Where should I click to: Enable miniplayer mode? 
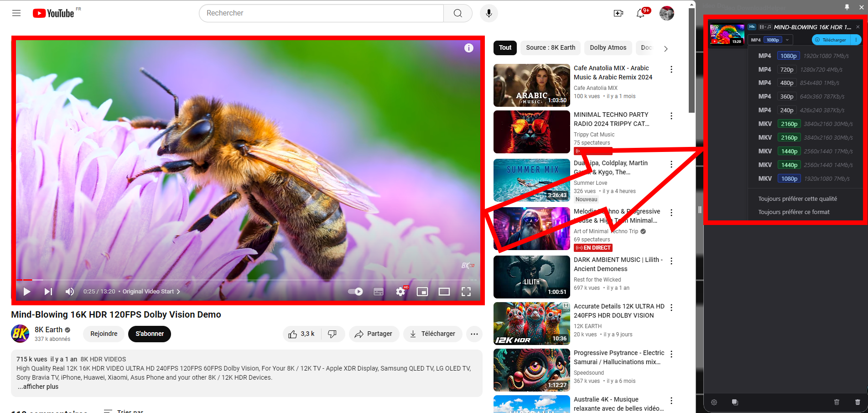tap(422, 292)
